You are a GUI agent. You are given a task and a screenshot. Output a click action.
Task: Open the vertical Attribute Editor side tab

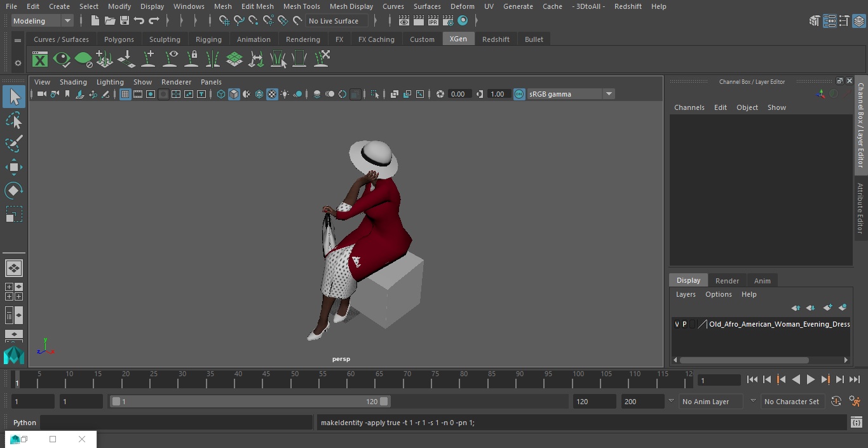pyautogui.click(x=860, y=208)
